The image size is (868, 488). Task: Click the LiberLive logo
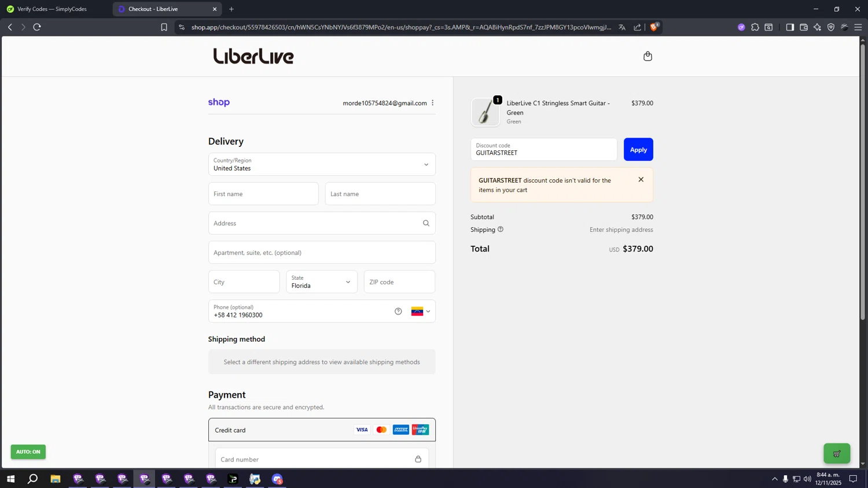pos(253,56)
